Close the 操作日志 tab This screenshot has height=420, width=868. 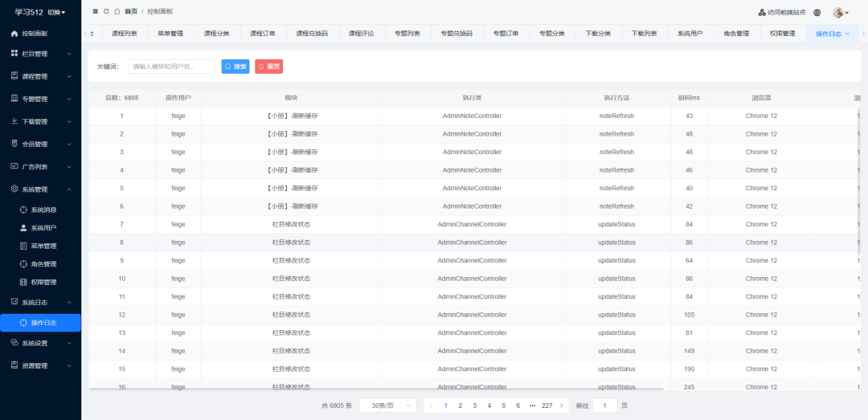[847, 35]
